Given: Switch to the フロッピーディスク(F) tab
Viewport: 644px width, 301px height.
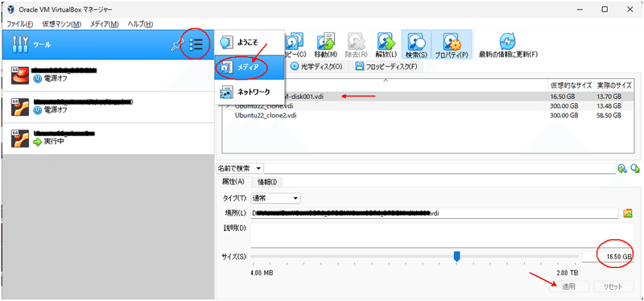Looking at the screenshot, I should 386,67.
